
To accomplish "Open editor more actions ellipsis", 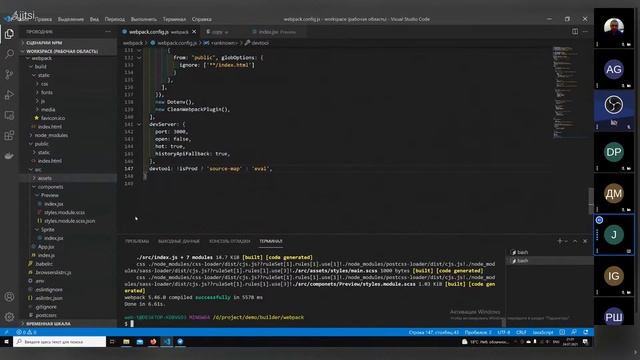I will 585,31.
